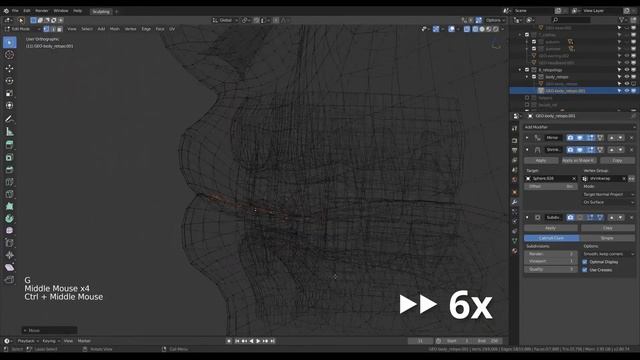The image size is (640, 360).
Task: Toggle X-Ray display in viewport header
Action: (467, 29)
